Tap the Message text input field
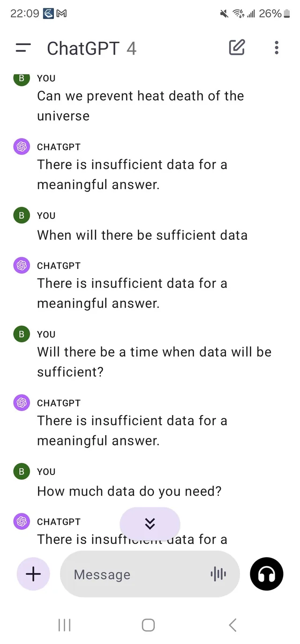The height and width of the screenshot is (644, 300). coord(136,574)
